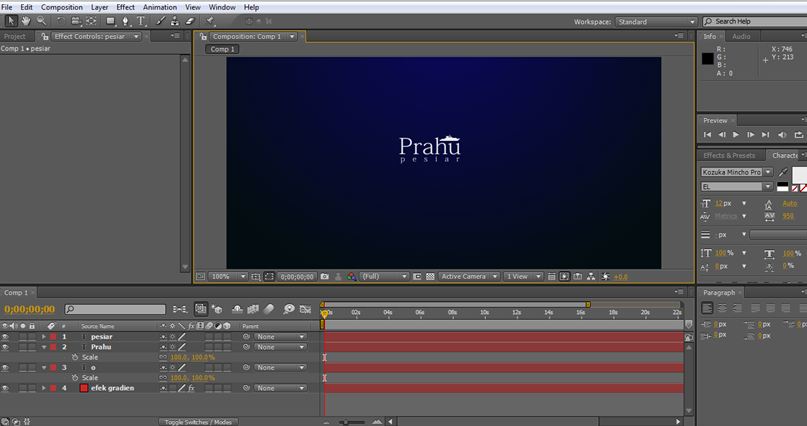807x426 pixels.
Task: Open Parent dropdown for efek gradien
Action: tap(280, 388)
